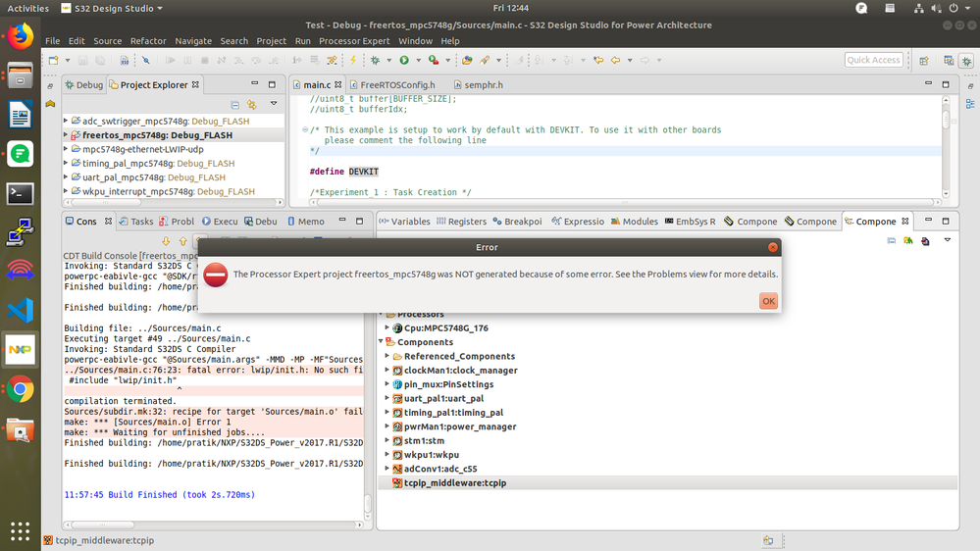Click the Back navigation arrow toolbar icon

point(616,60)
